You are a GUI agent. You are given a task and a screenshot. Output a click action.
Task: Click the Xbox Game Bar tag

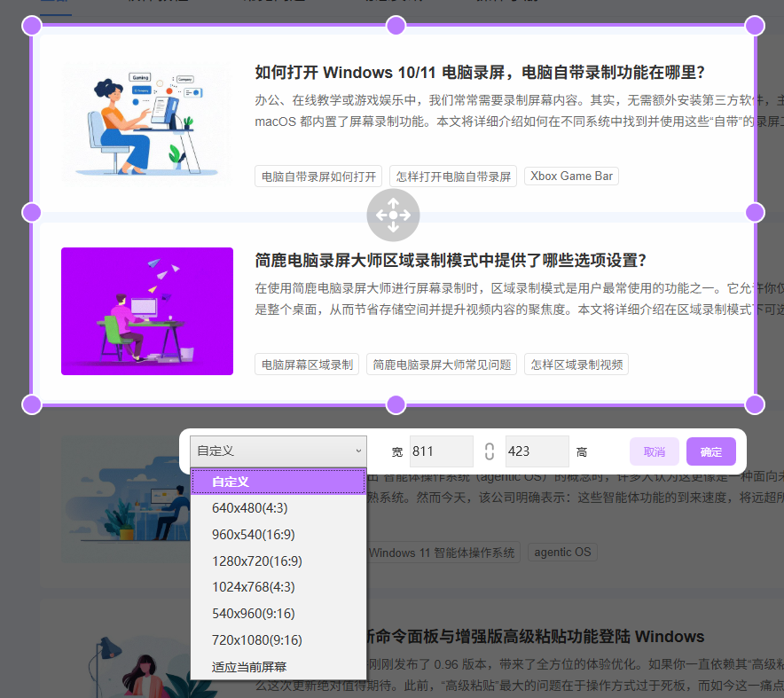click(570, 176)
